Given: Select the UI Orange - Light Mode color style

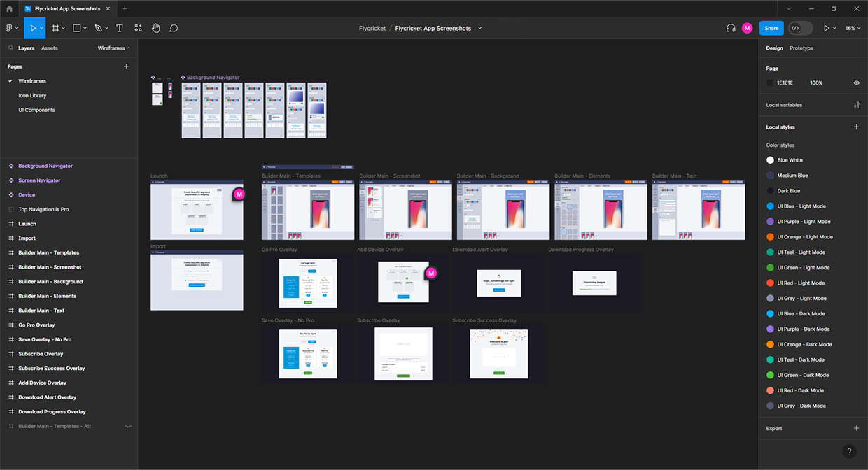Looking at the screenshot, I should click(805, 237).
